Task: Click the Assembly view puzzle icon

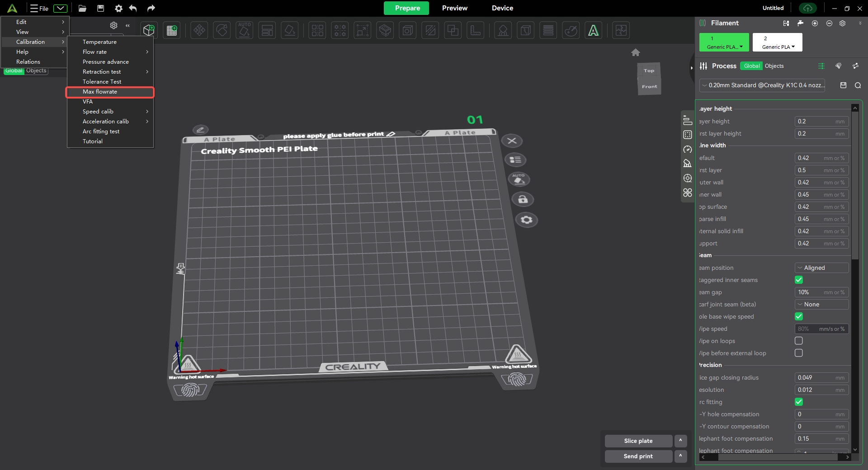Action: (621, 30)
